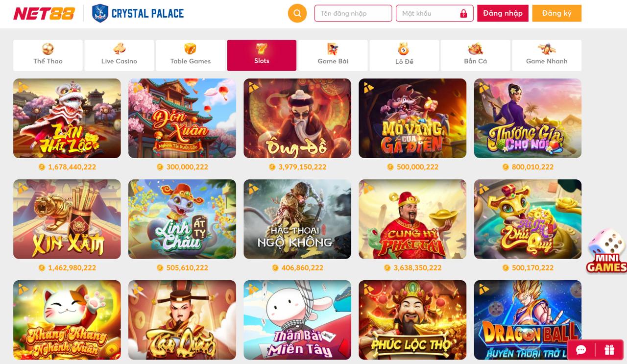Viewport: 627px width, 364px height.
Task: Open the Lô Đề category
Action: point(404,55)
